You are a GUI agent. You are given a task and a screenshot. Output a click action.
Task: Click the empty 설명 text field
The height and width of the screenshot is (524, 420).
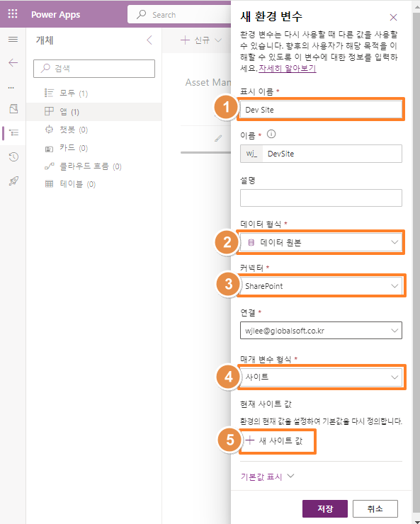click(x=321, y=198)
